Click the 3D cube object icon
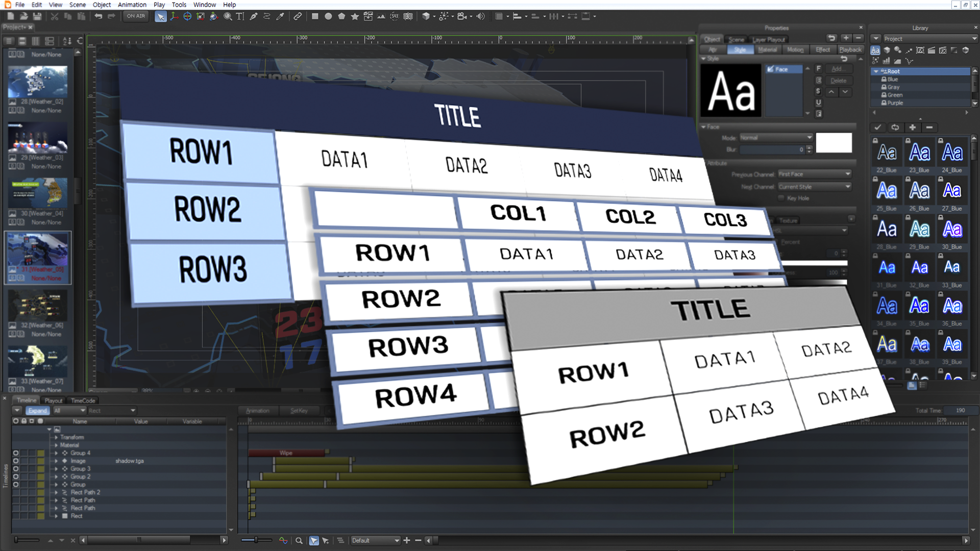 click(x=426, y=16)
